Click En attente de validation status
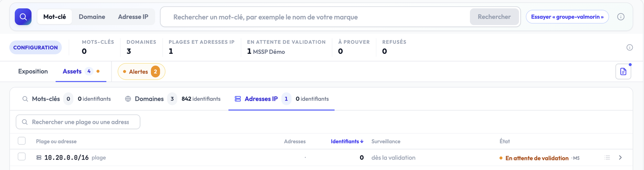The image size is (644, 170). coord(537,158)
